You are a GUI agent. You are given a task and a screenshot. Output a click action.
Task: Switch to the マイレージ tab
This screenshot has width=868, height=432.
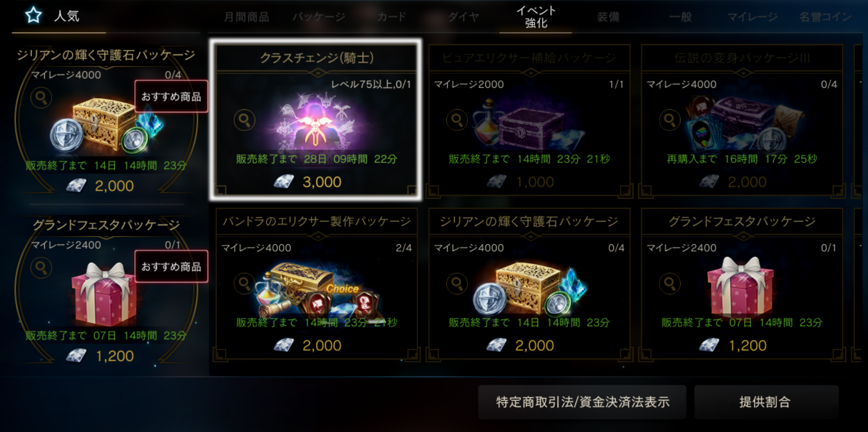(x=752, y=17)
